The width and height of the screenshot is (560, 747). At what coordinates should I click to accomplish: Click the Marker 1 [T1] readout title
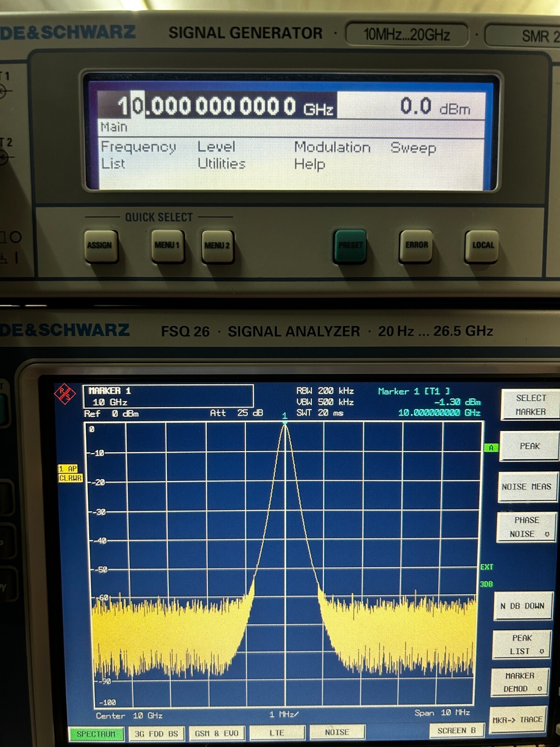pyautogui.click(x=414, y=391)
